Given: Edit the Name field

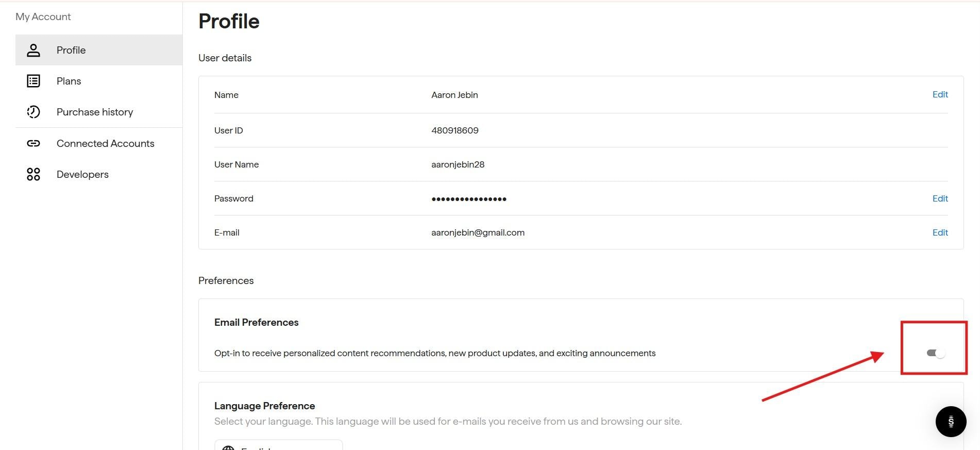Looking at the screenshot, I should (940, 94).
